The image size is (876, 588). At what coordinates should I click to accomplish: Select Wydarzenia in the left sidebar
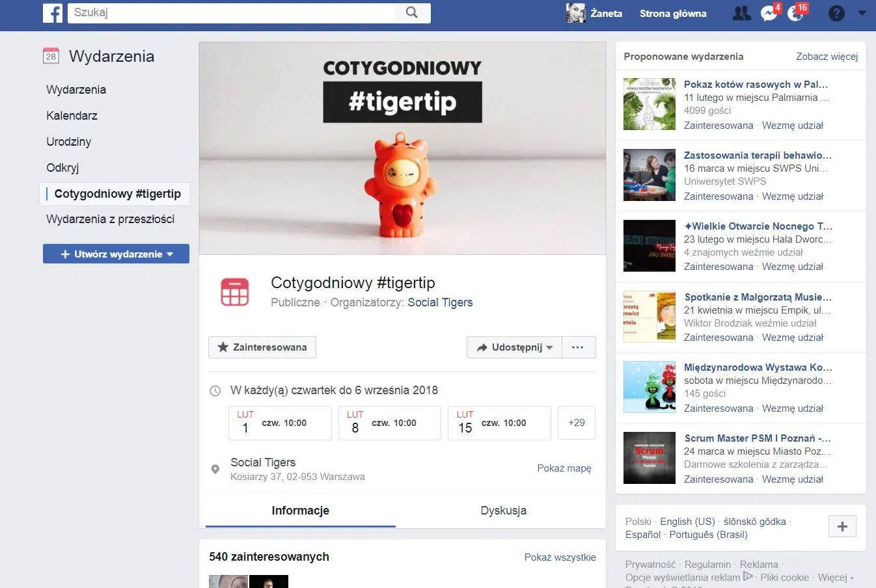coord(76,90)
